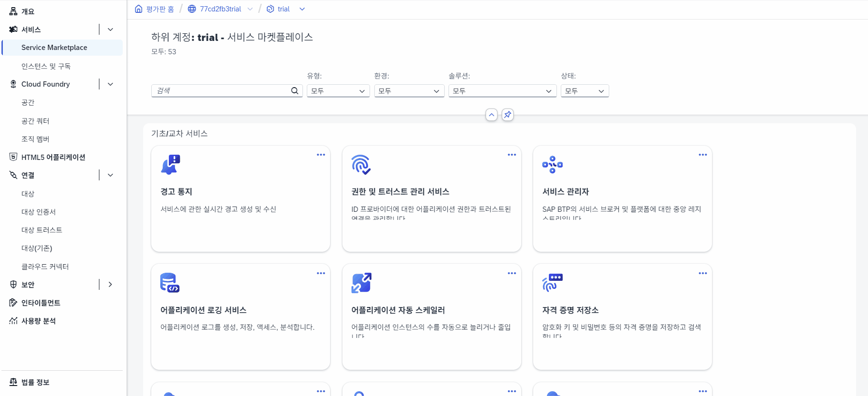This screenshot has width=868, height=396.
Task: Select Service Marketplace in sidebar
Action: point(62,48)
